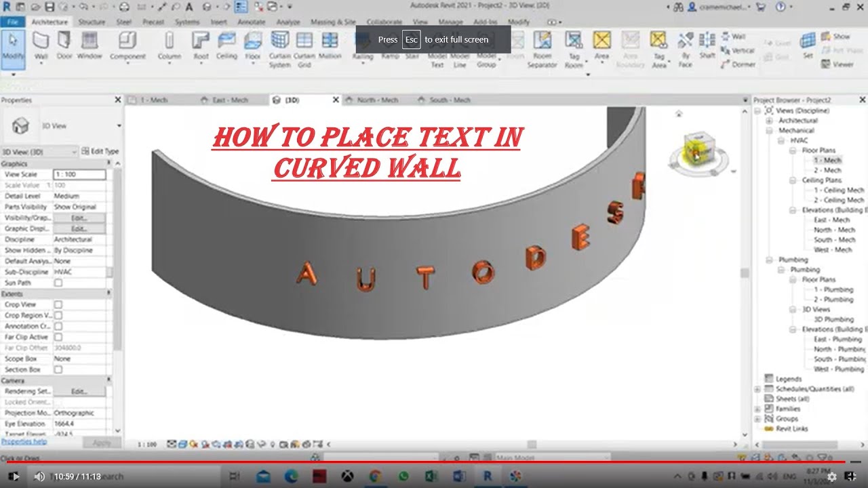
Task: Open the work plane Viewer
Action: [x=837, y=64]
